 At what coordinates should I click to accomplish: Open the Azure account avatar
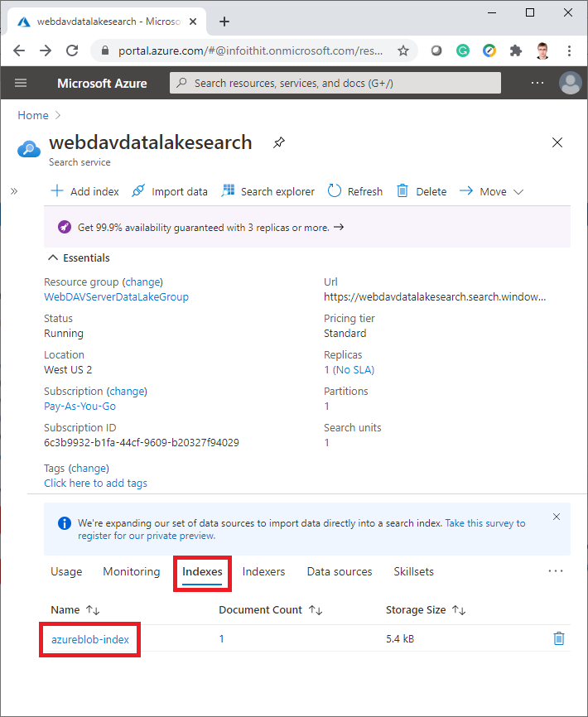(x=570, y=83)
